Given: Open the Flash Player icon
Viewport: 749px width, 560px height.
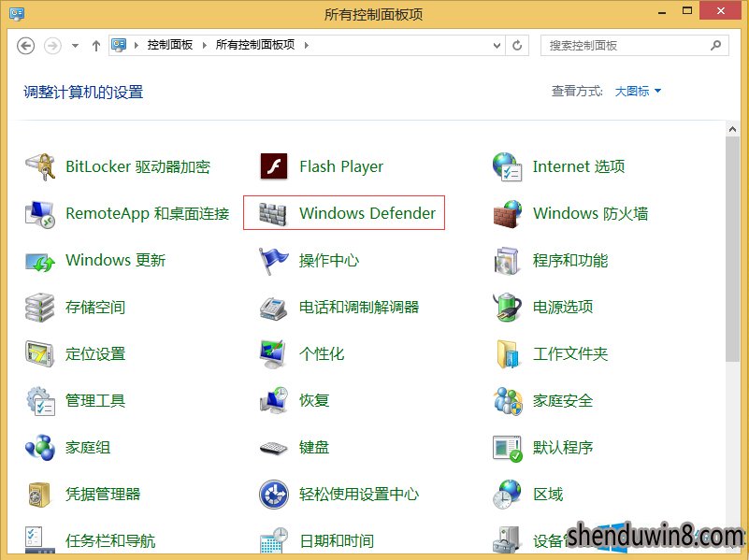Looking at the screenshot, I should click(274, 166).
